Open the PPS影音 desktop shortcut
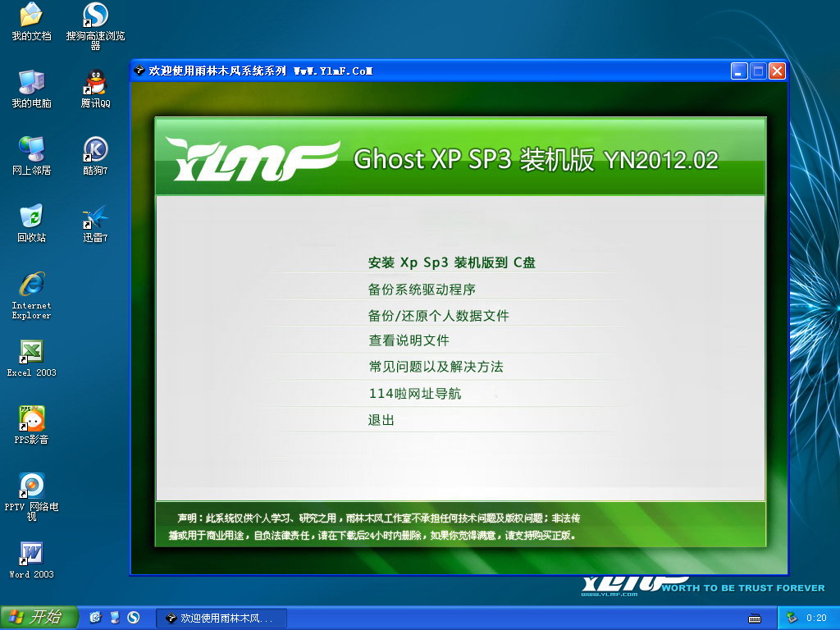 [x=31, y=425]
